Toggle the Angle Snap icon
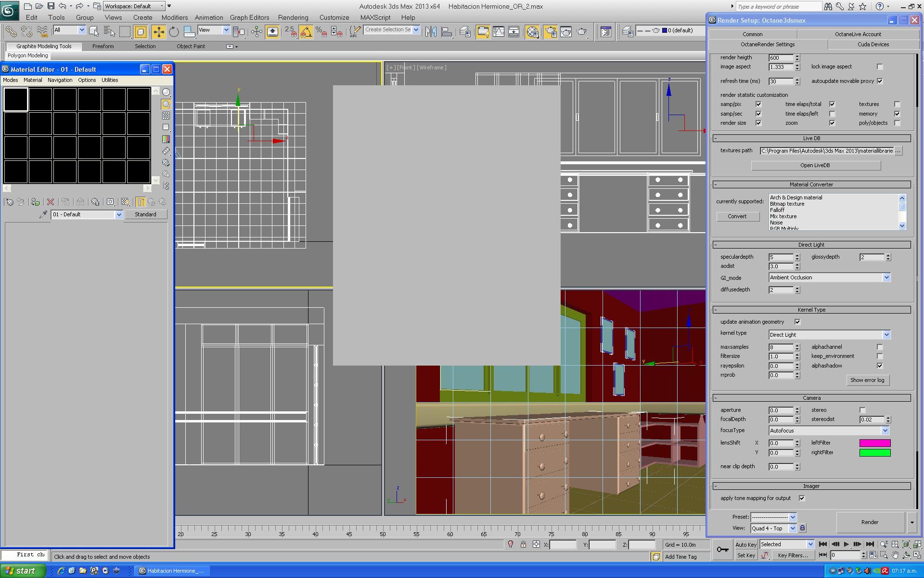Screen dimensions: 924x578 [306, 32]
